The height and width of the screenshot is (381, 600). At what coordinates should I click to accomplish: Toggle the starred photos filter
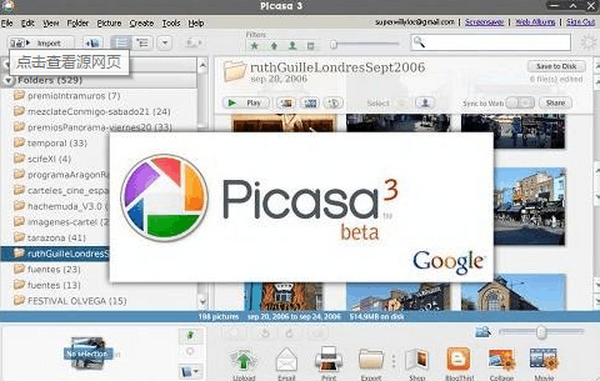pos(254,46)
